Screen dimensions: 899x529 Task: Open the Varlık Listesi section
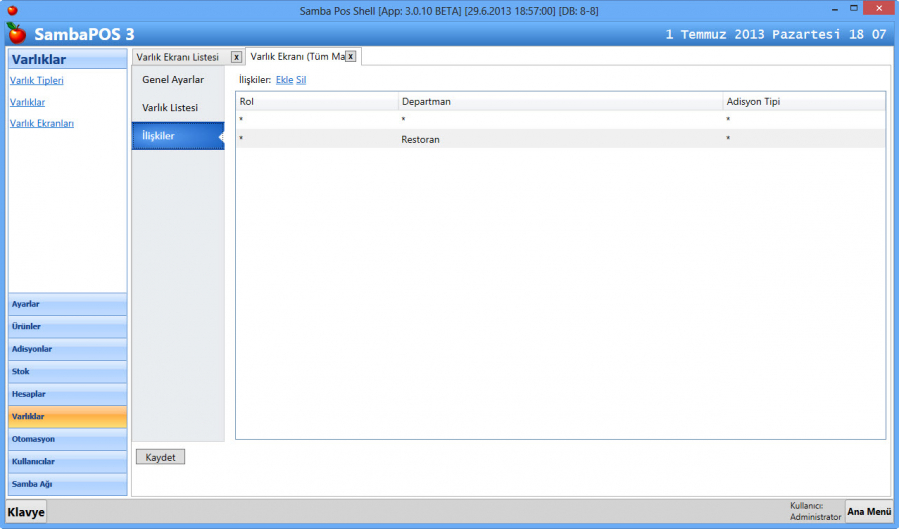click(x=170, y=108)
